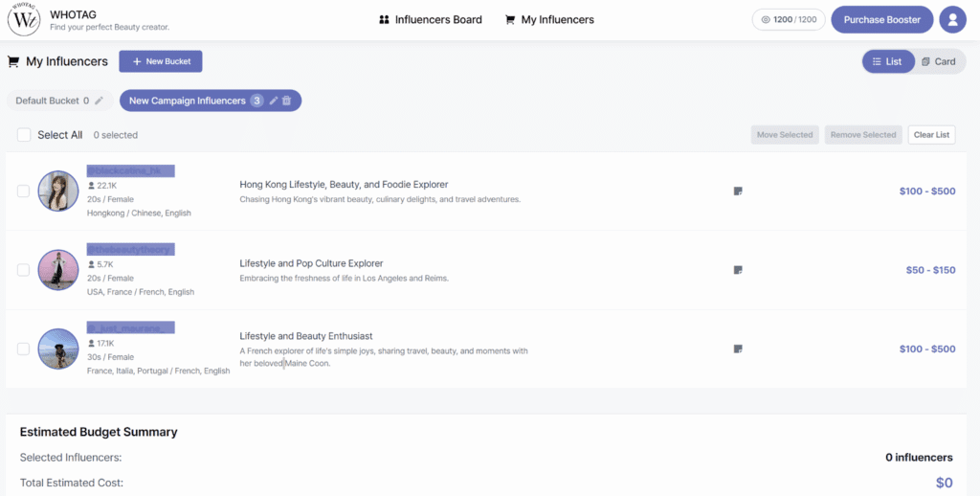Rename New Campaign Influencers bucket pencil icon

click(x=274, y=101)
